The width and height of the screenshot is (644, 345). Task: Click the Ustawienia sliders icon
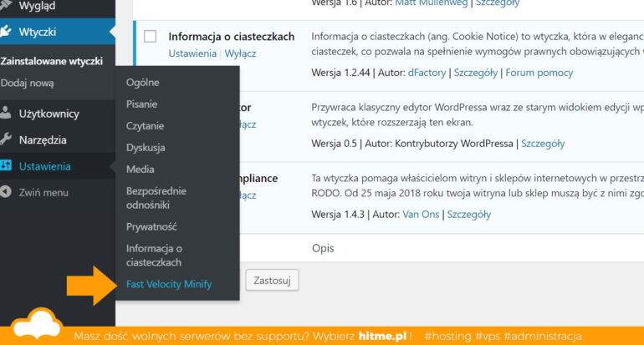(x=6, y=165)
